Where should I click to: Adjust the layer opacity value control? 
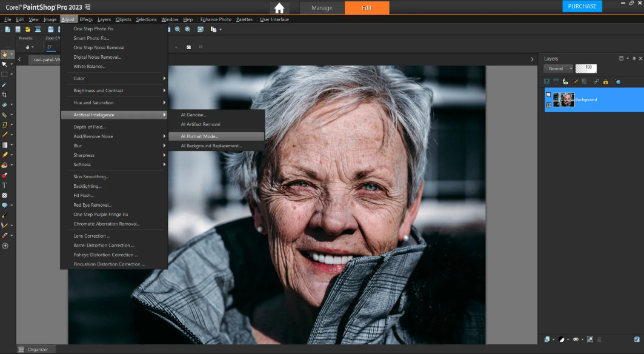click(586, 68)
